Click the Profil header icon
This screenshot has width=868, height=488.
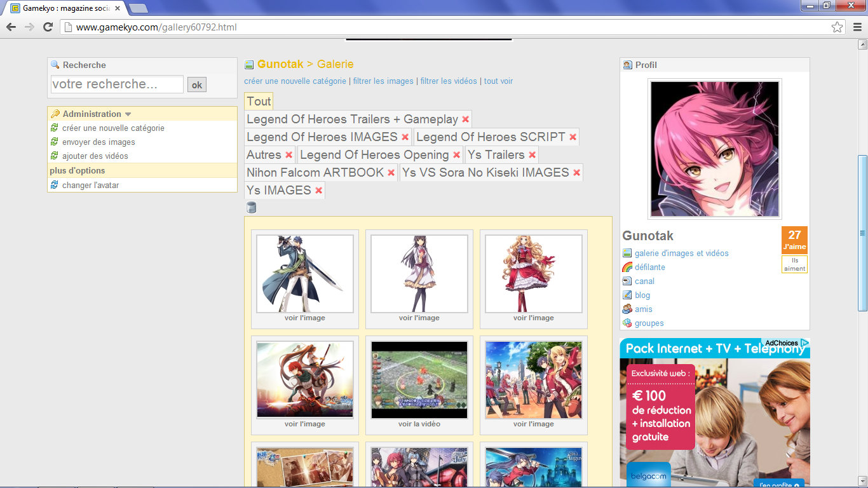tap(628, 65)
